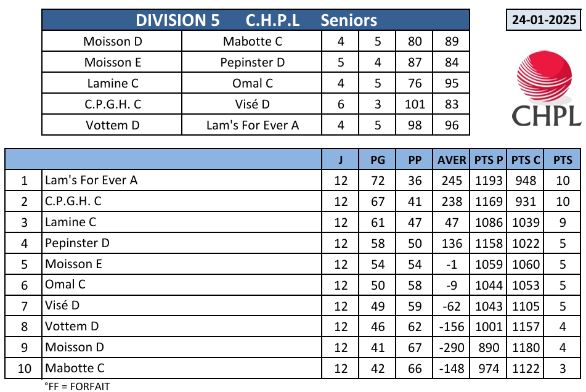Click the AVER column header
This screenshot has height=392, width=586.
(x=452, y=160)
